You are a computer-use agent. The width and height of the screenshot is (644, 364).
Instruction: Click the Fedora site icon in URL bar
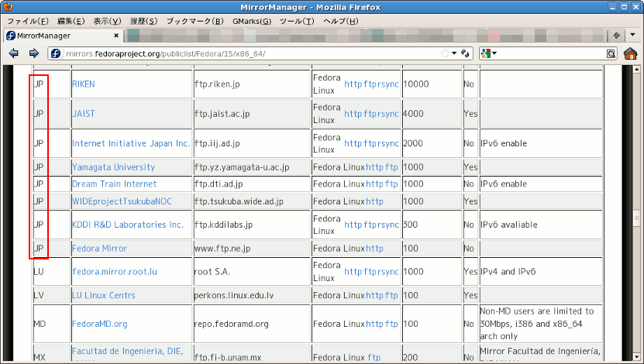pyautogui.click(x=55, y=53)
